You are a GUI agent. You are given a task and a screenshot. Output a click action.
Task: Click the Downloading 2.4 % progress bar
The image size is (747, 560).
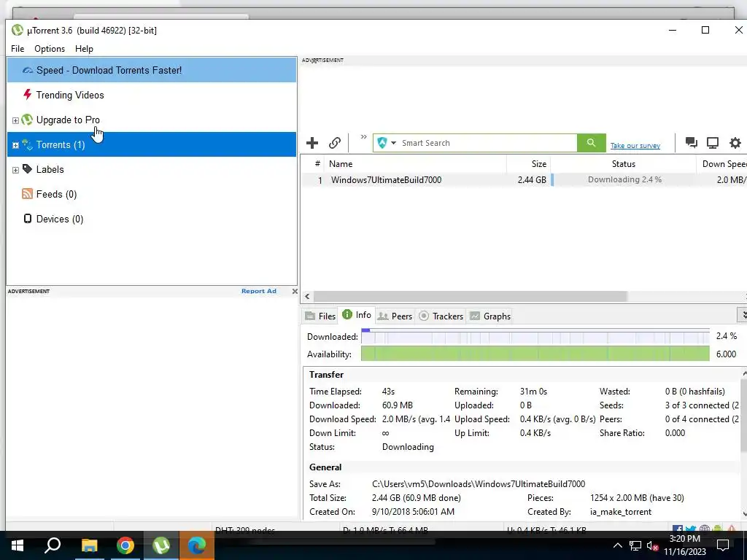click(x=624, y=179)
